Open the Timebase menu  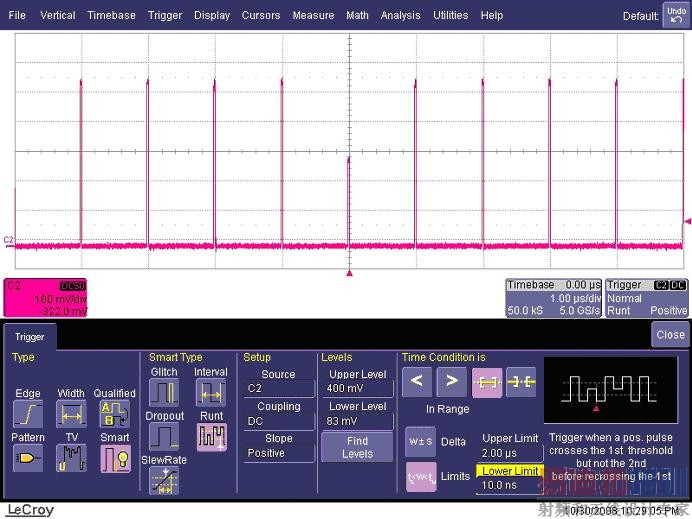pyautogui.click(x=111, y=15)
